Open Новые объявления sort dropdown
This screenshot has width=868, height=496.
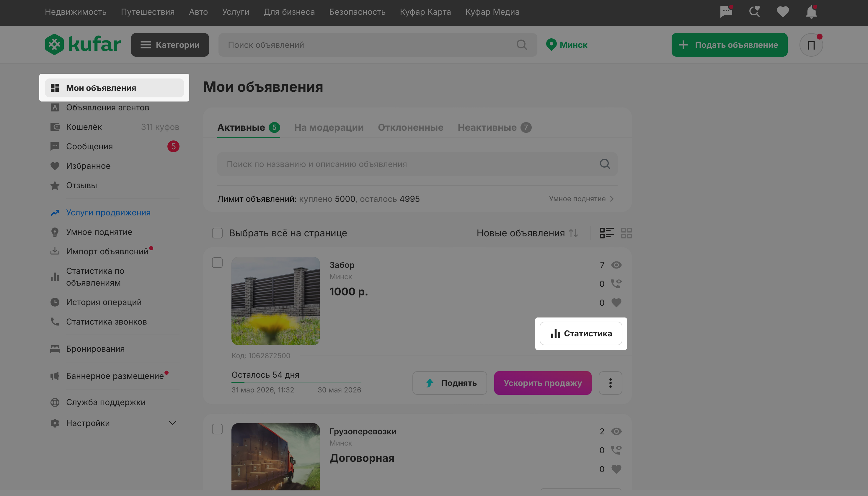point(527,233)
